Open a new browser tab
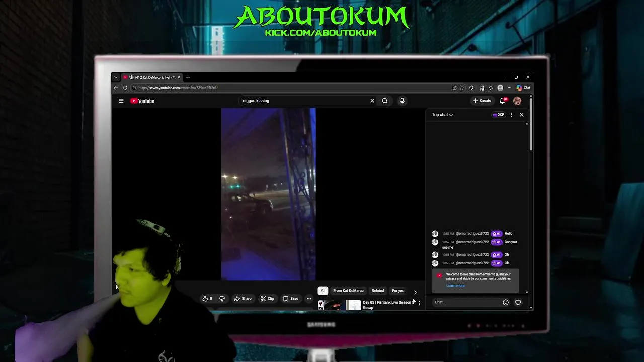This screenshot has height=362, width=644. pos(188,77)
